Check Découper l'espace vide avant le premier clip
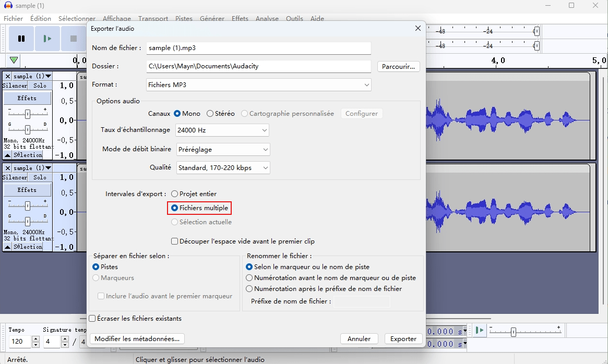Image resolution: width=608 pixels, height=364 pixels. 175,241
